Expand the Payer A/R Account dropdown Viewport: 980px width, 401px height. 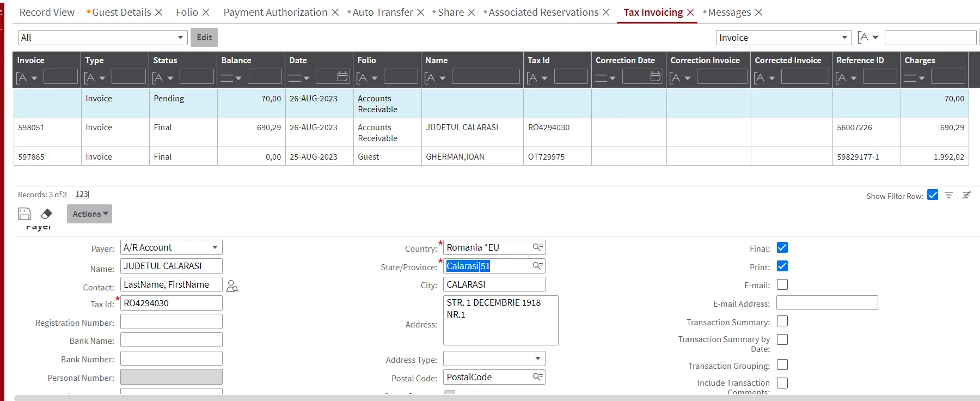coord(171,247)
